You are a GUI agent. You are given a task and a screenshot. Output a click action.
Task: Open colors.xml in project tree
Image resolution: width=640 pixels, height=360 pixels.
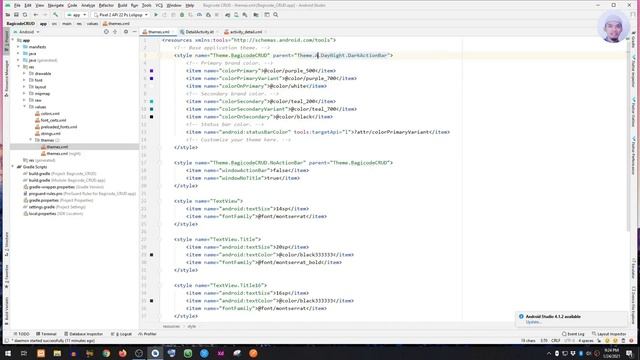point(47,113)
